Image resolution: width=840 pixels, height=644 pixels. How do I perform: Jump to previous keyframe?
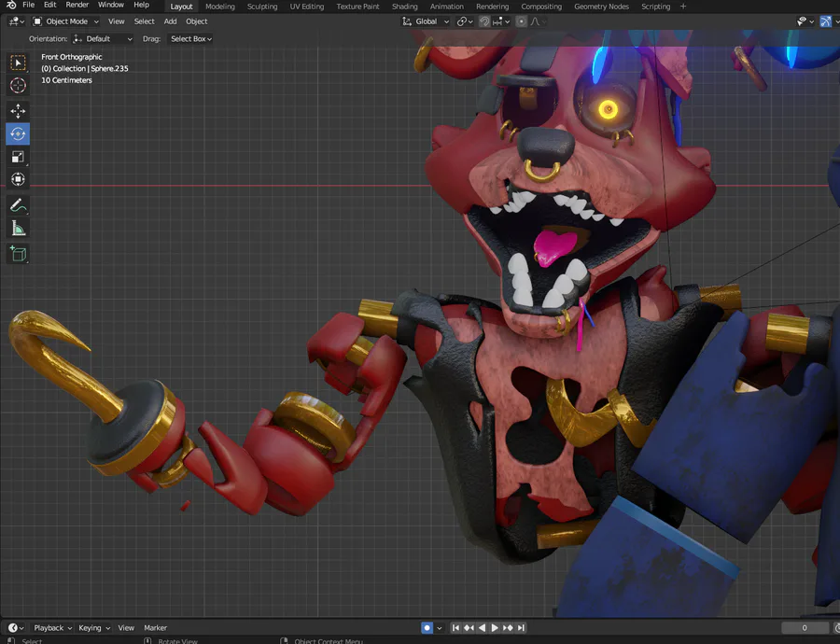(469, 628)
